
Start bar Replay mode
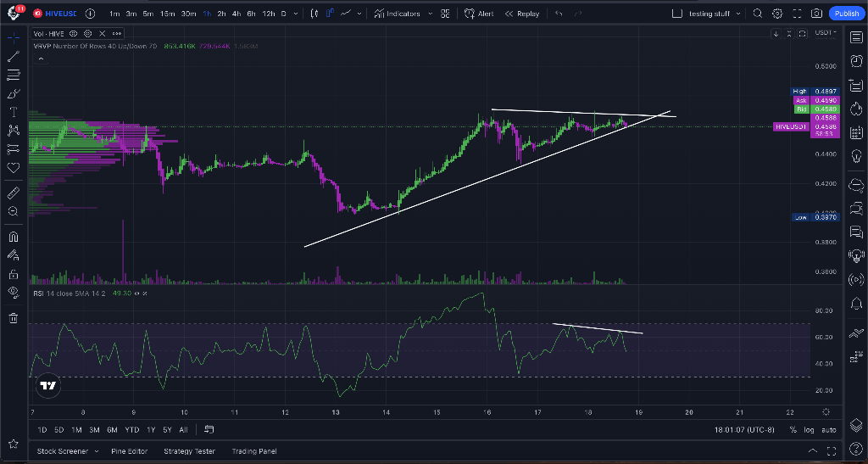click(x=521, y=14)
